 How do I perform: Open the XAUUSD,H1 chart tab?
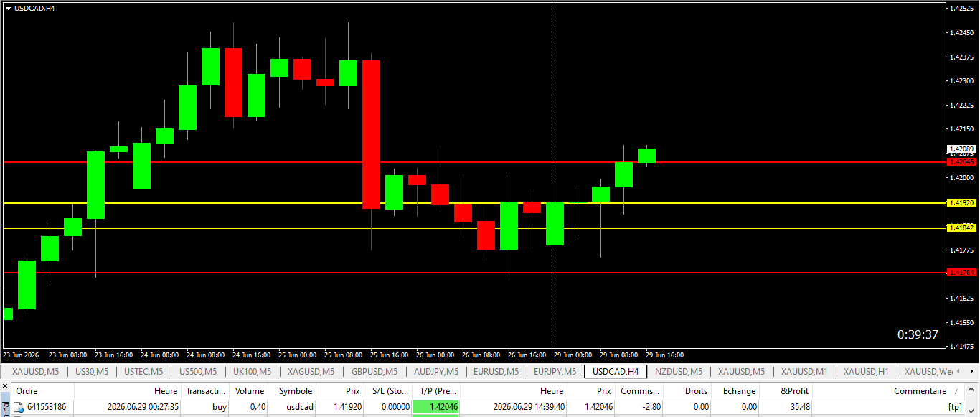coord(866,371)
